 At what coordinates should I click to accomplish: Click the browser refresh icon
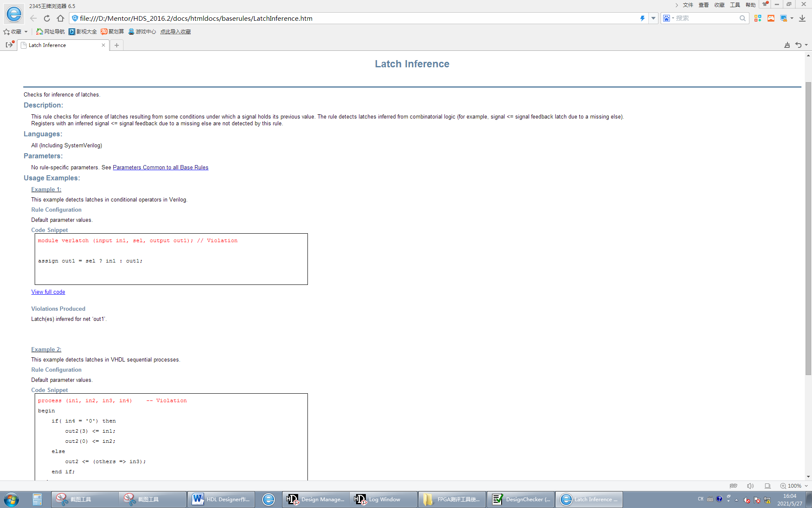47,18
